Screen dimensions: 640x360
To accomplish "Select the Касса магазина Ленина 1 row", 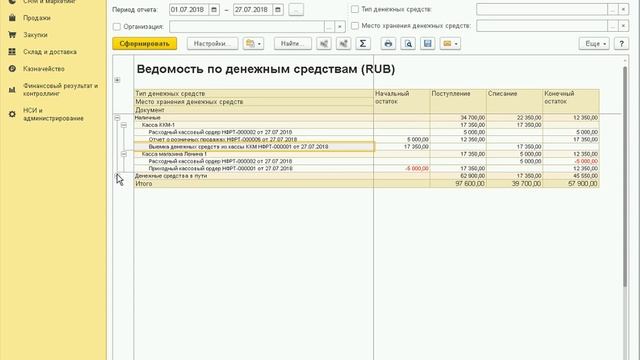I will point(174,154).
